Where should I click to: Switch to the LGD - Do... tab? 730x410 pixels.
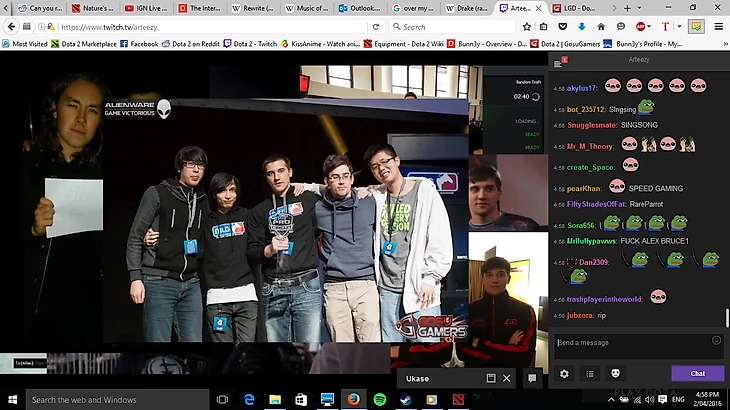[574, 8]
